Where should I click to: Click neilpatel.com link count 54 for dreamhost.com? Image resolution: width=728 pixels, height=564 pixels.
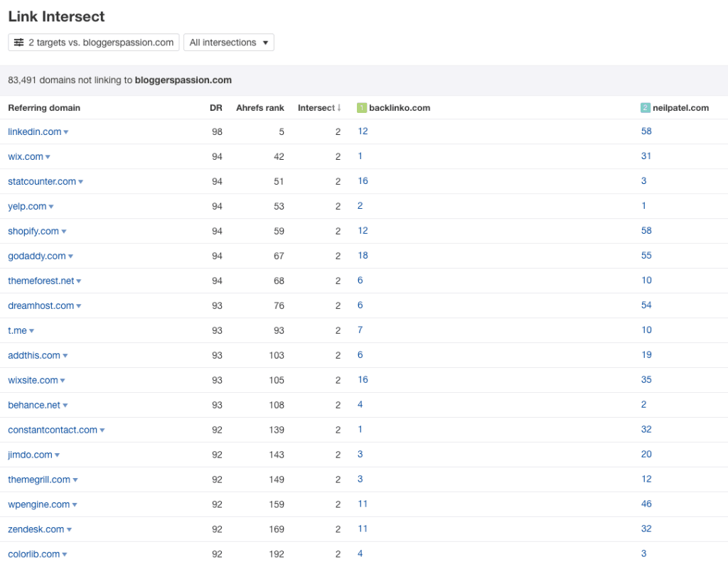646,305
